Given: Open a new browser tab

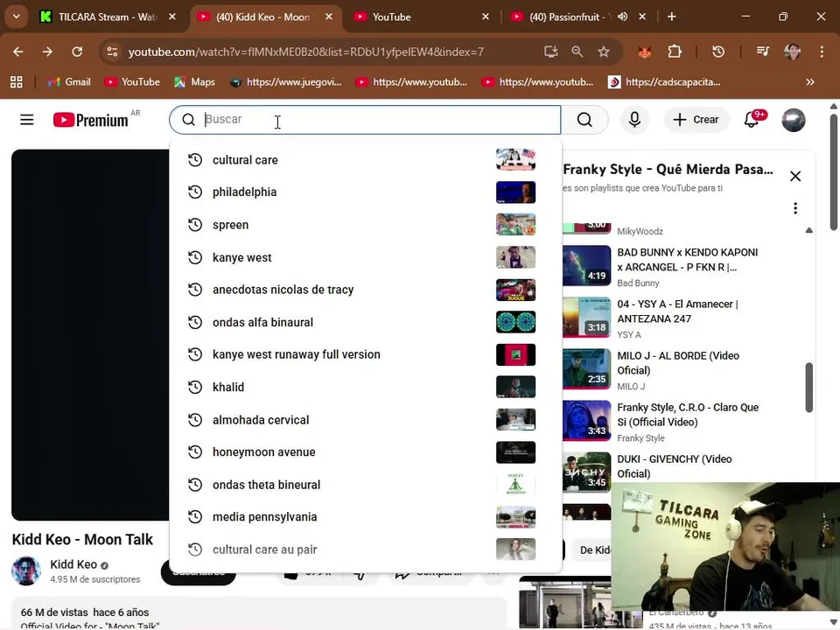Looking at the screenshot, I should [x=672, y=17].
